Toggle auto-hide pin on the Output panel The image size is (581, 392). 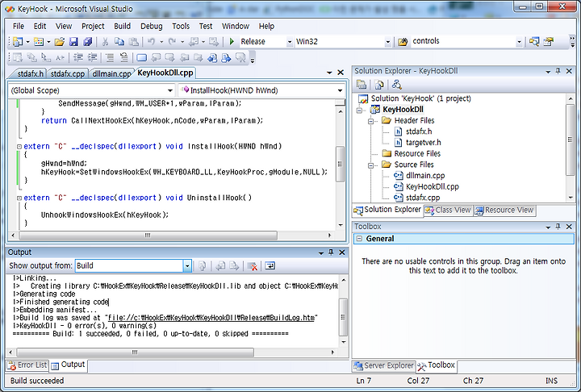point(331,252)
